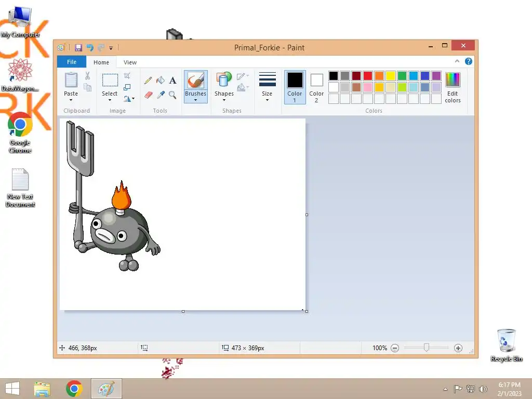This screenshot has width=532, height=399.
Task: Click the Shapes gallery icon
Action: [224, 79]
